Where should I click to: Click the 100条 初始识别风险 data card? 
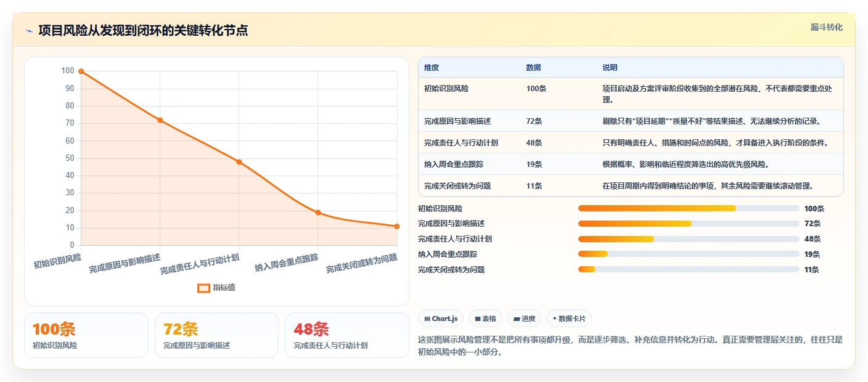pyautogui.click(x=86, y=335)
